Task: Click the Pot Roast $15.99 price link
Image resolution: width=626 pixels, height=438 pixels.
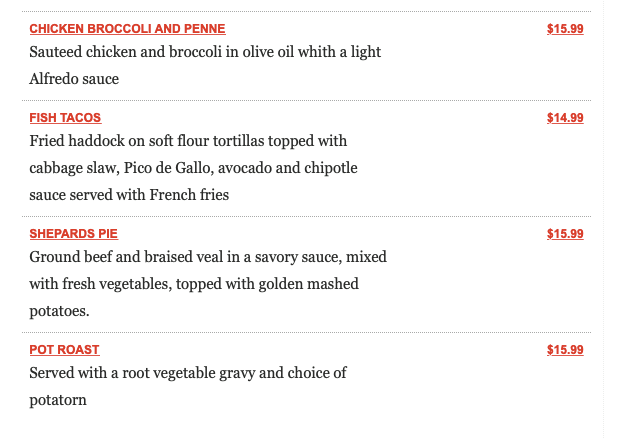Action: point(565,350)
